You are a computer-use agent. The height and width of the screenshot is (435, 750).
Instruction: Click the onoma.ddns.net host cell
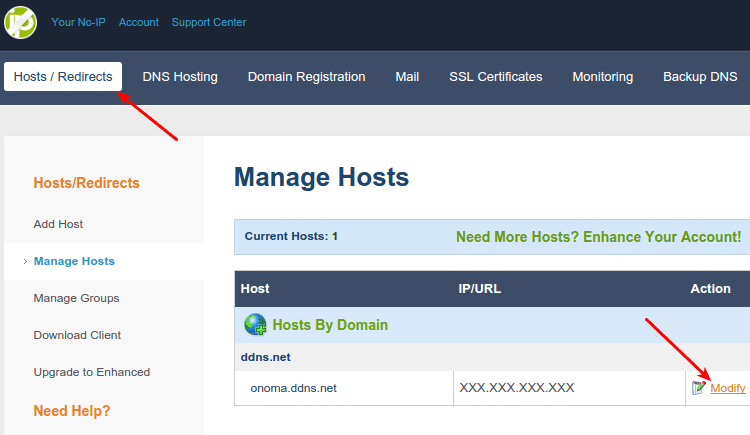pyautogui.click(x=344, y=388)
